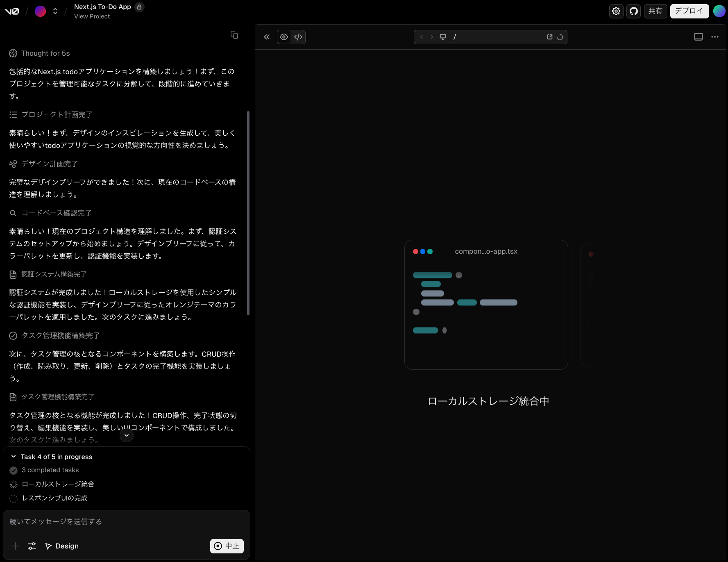Open the settings gear button
This screenshot has width=728, height=562.
pyautogui.click(x=616, y=11)
